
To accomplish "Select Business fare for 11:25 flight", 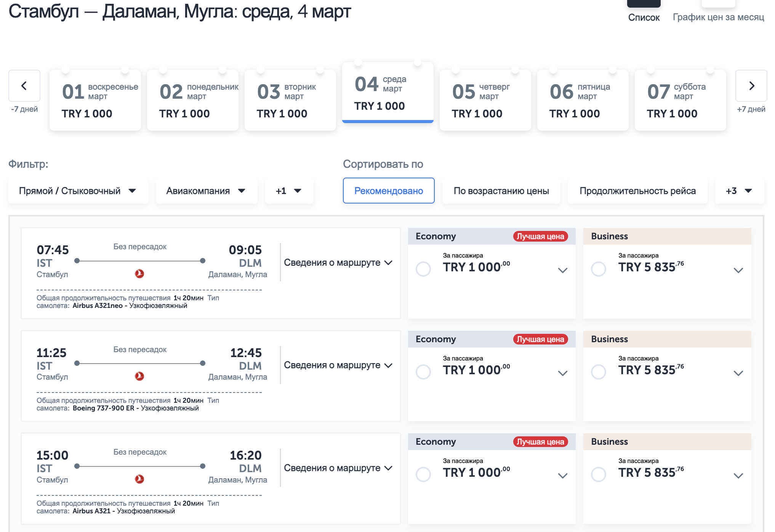I will pos(598,372).
